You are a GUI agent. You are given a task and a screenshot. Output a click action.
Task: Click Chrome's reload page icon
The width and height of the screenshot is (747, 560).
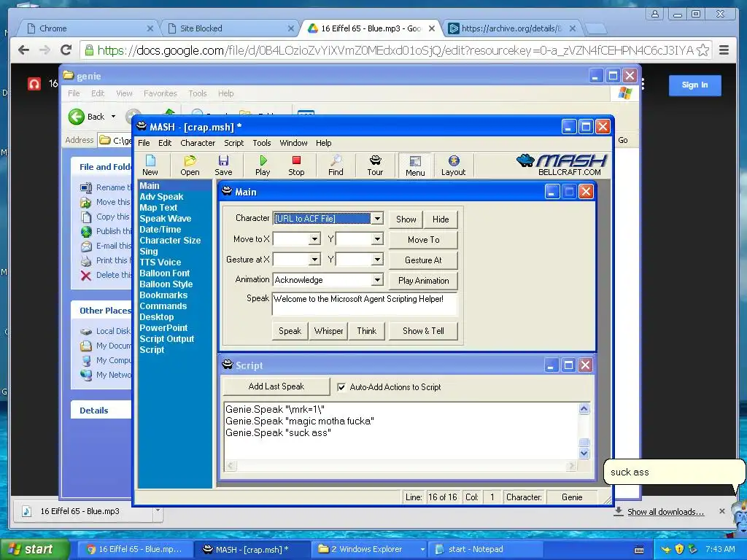point(66,50)
